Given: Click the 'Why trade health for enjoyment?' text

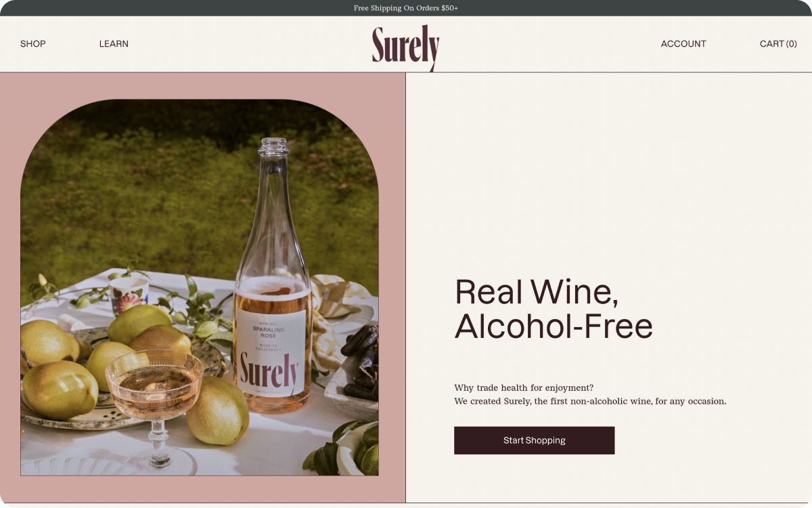Looking at the screenshot, I should click(524, 388).
